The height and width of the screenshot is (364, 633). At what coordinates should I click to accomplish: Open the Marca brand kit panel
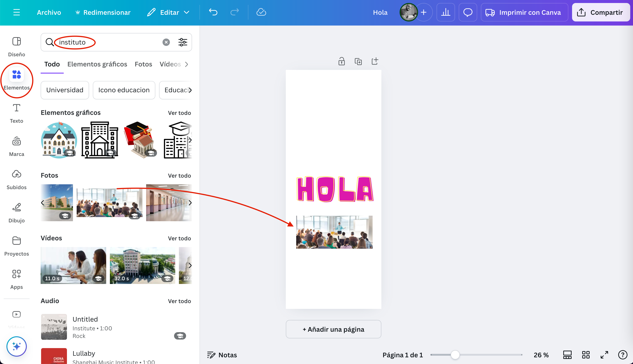[17, 146]
